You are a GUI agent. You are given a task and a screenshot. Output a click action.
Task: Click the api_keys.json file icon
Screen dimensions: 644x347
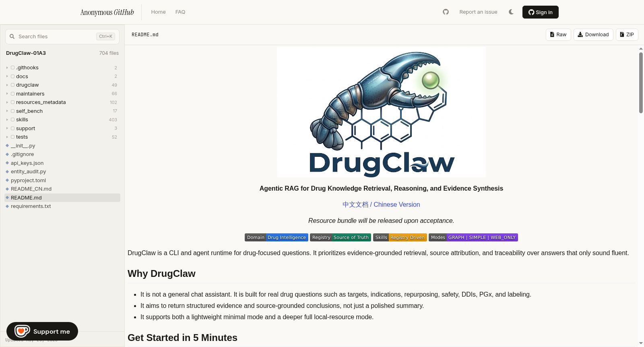(x=7, y=163)
